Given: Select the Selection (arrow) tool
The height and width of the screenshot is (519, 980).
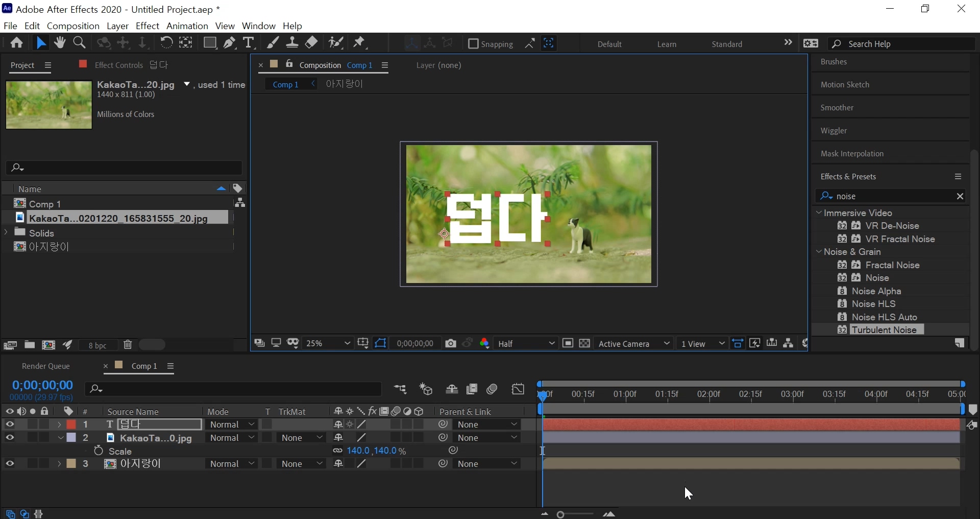Looking at the screenshot, I should pos(41,43).
